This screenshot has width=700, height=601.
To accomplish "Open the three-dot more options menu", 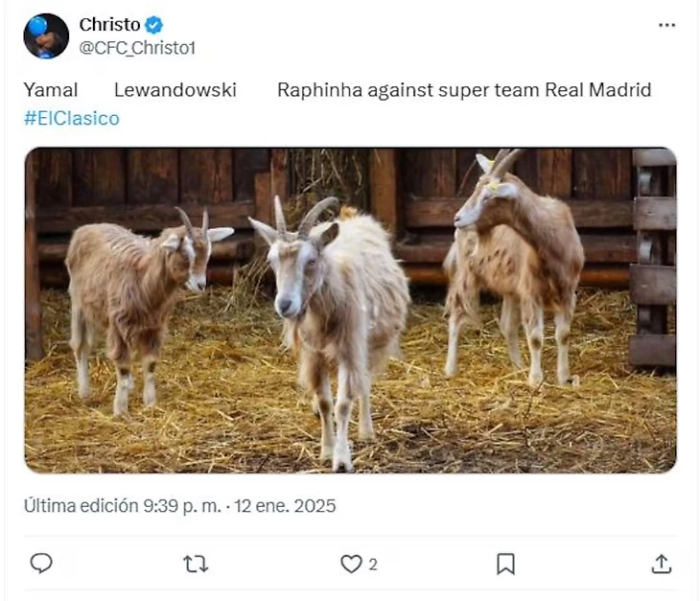I will click(666, 26).
